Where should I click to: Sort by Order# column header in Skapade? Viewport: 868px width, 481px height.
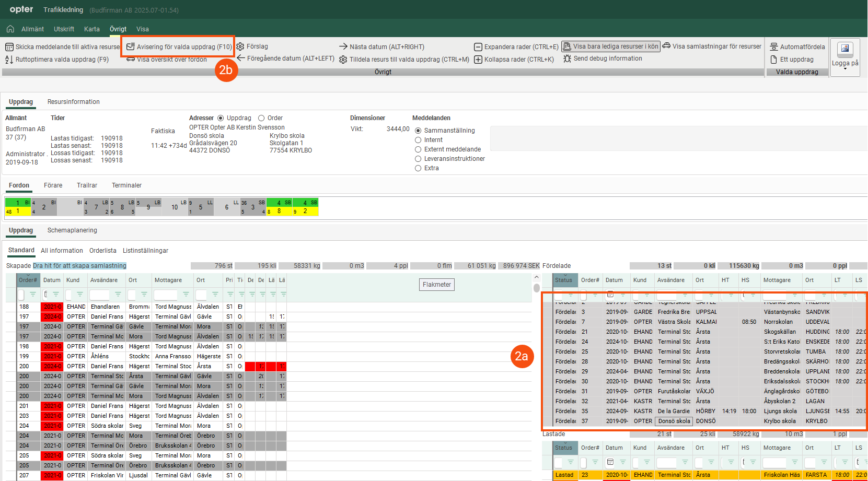coord(28,280)
